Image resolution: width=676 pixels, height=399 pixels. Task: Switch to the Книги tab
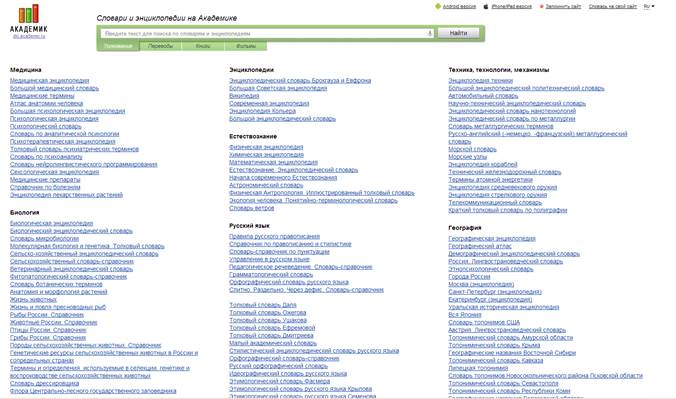click(203, 46)
